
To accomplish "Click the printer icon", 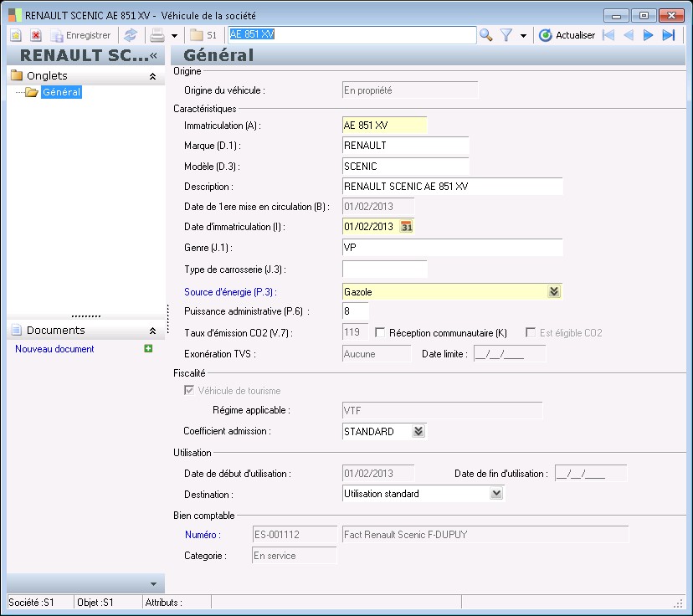I will 157,35.
